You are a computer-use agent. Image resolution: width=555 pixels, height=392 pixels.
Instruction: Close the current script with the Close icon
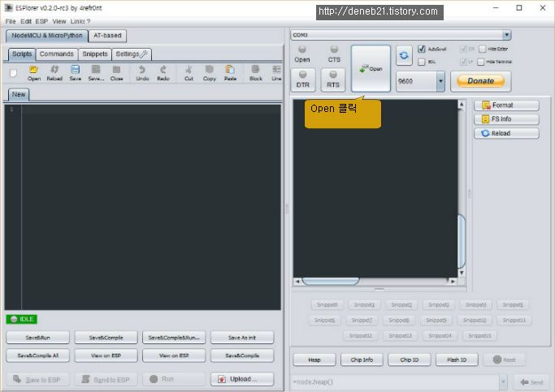[116, 73]
